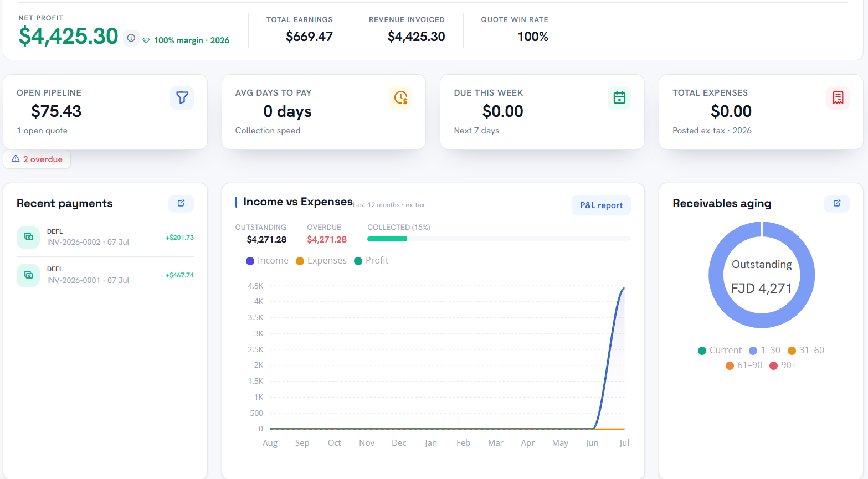Viewport: 868px width, 479px height.
Task: Click the 1 open quote text
Action: tap(42, 131)
